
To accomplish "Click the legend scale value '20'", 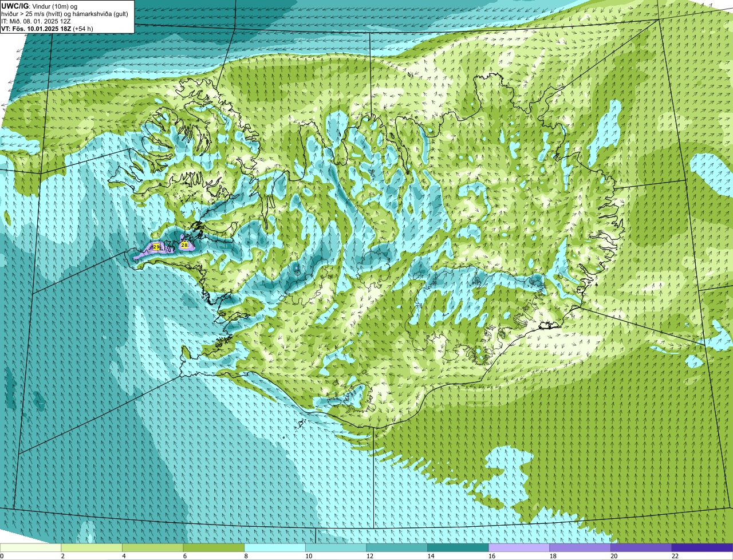I will [614, 556].
